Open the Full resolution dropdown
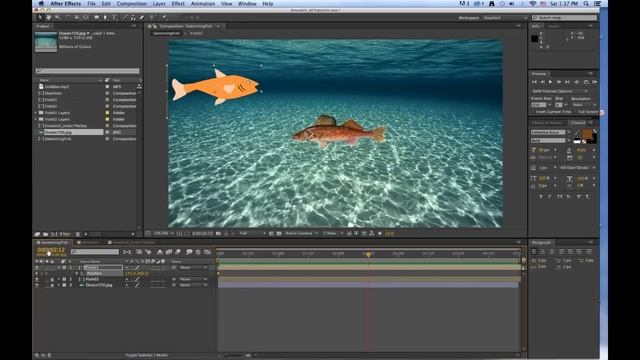This screenshot has width=640, height=360. 252,233
